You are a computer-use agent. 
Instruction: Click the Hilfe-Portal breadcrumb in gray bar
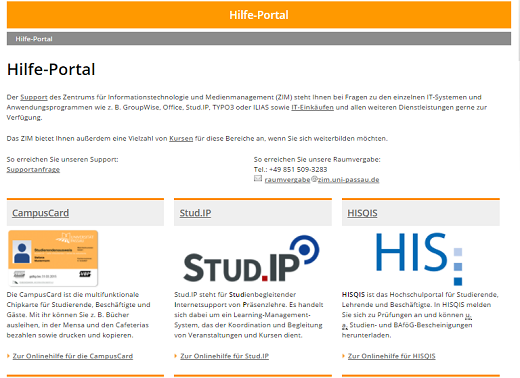coord(34,39)
